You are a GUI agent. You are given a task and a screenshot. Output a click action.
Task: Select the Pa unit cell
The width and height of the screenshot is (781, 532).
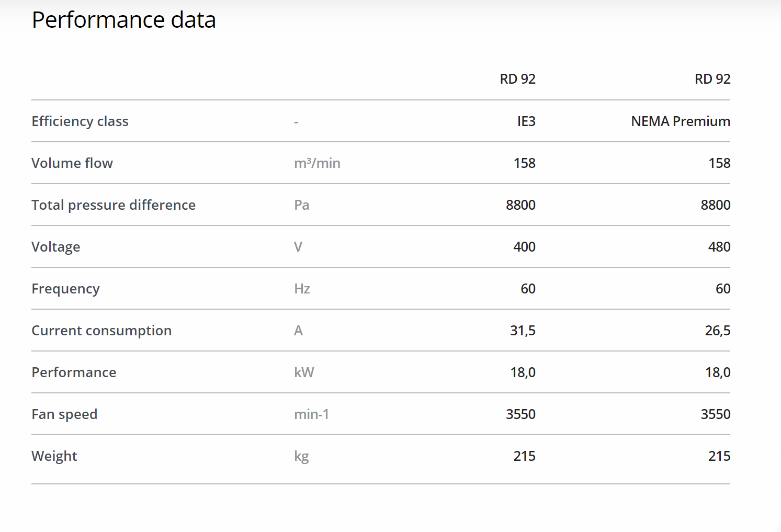(301, 205)
